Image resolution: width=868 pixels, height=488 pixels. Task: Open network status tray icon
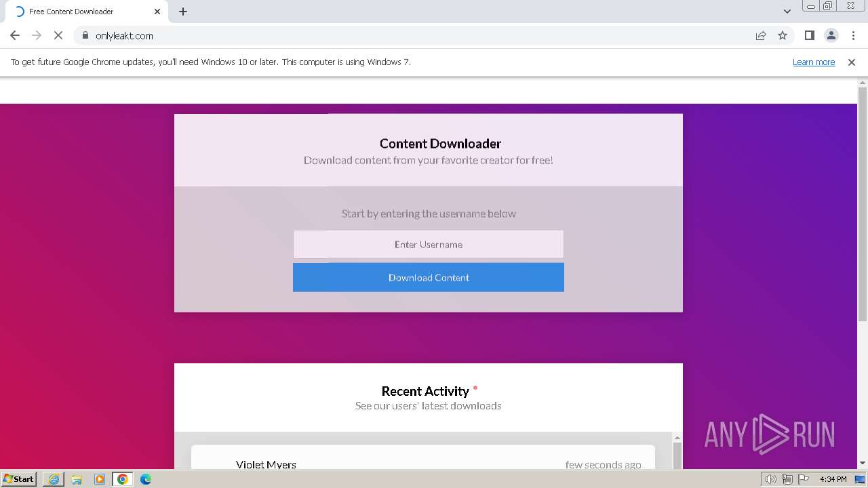pos(787,479)
